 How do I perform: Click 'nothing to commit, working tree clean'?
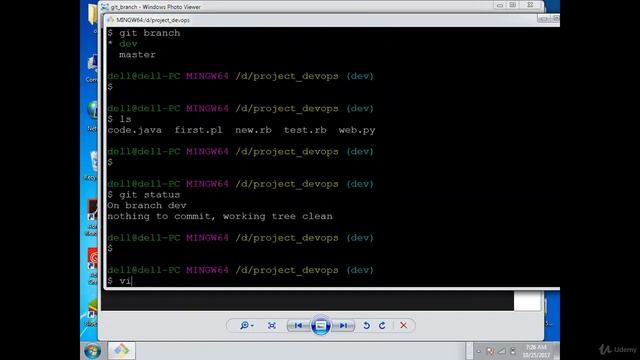pyautogui.click(x=220, y=216)
